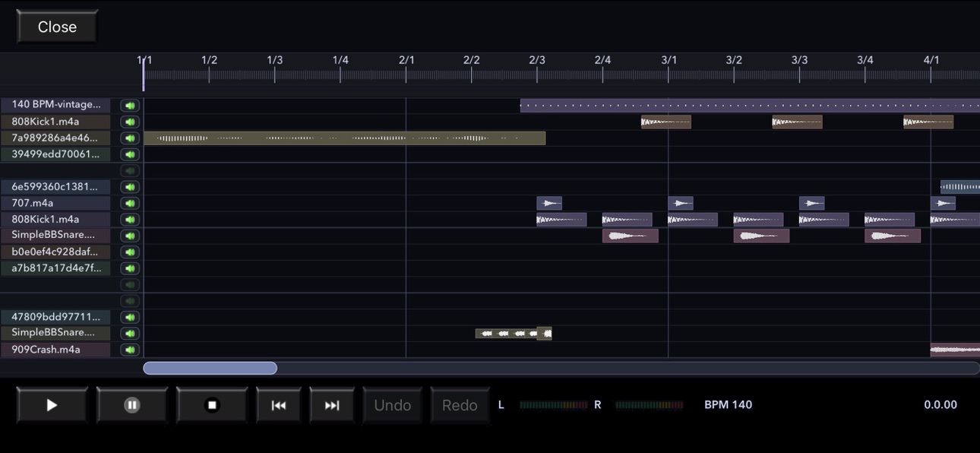This screenshot has width=980, height=453.
Task: Select the purple 140 BPM-vintage loop clip
Action: coord(750,106)
